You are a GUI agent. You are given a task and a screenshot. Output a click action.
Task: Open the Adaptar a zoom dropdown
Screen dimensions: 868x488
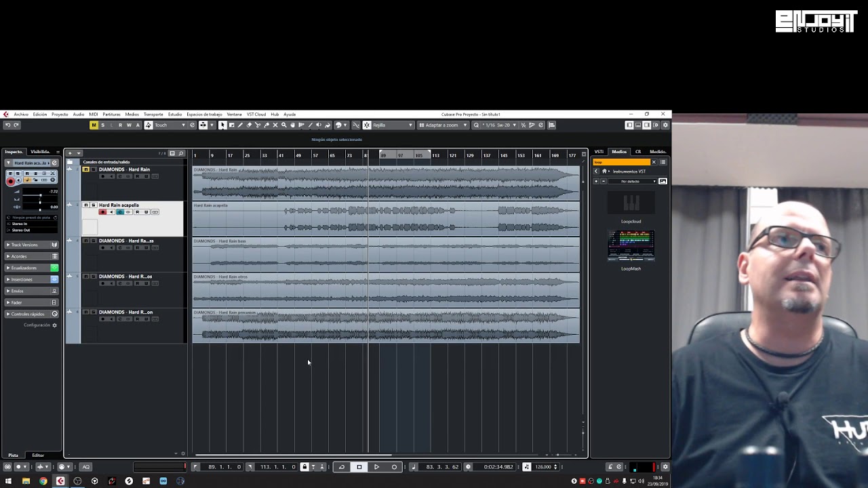pos(443,125)
